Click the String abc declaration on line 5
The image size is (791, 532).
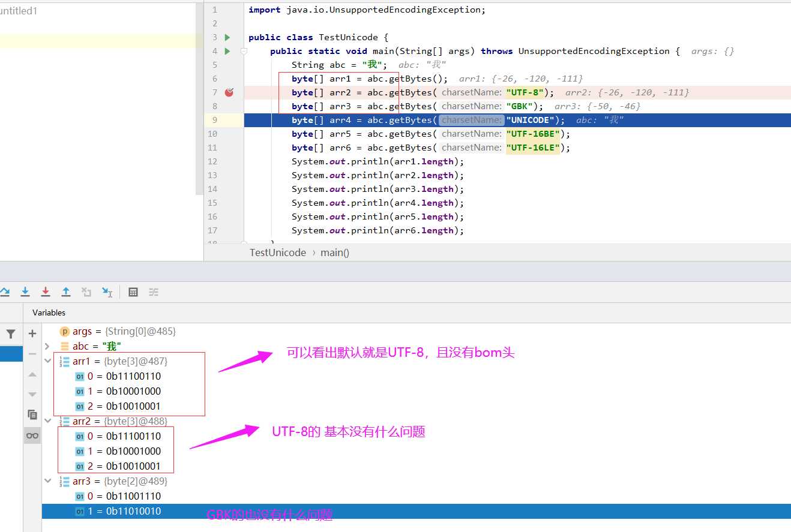pyautogui.click(x=340, y=65)
